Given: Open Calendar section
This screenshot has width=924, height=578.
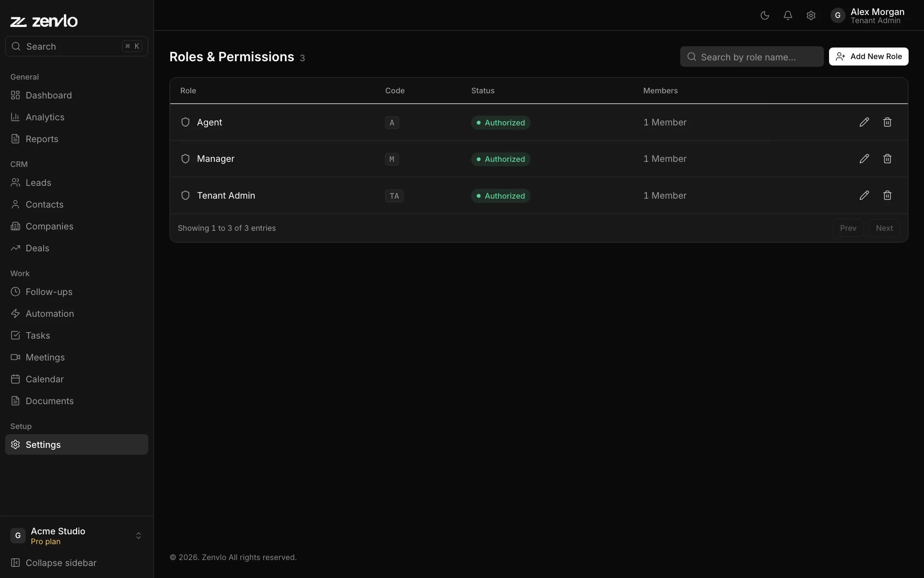Looking at the screenshot, I should (x=77, y=379).
